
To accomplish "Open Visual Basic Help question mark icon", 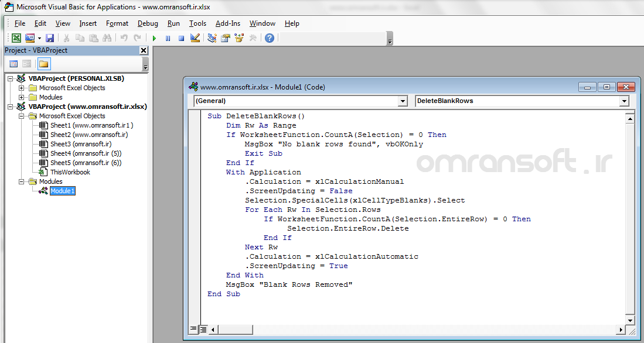I will click(269, 38).
